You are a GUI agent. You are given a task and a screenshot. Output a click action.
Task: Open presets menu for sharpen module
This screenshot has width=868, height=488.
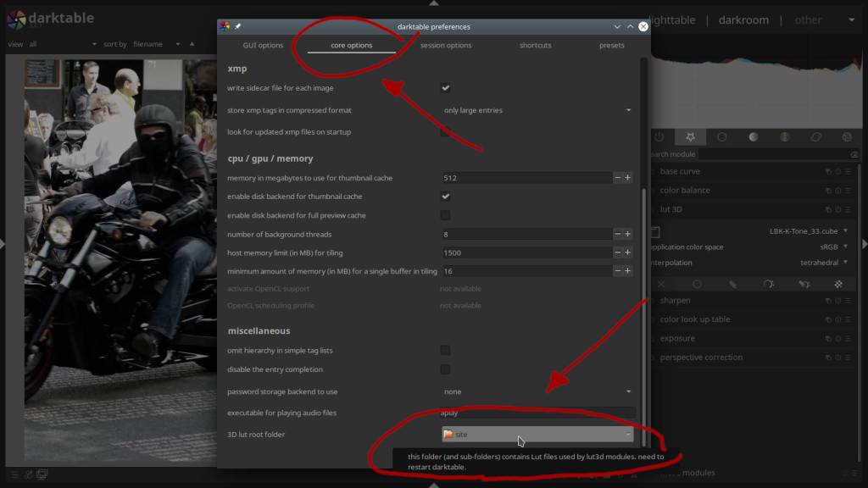[848, 301]
